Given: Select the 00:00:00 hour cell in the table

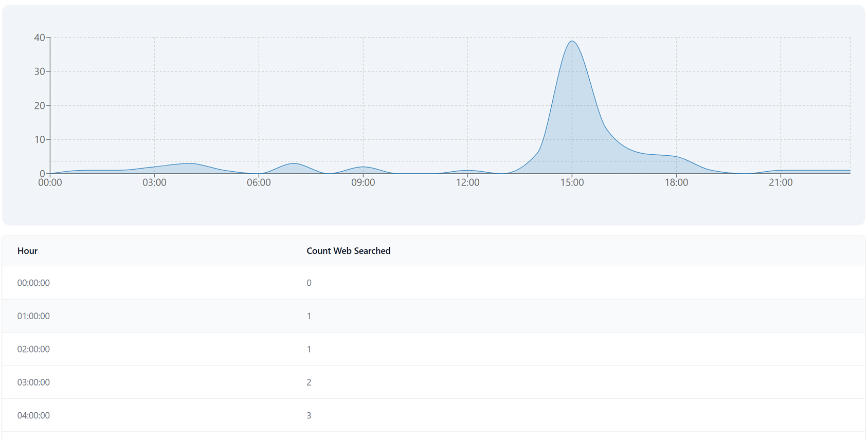Looking at the screenshot, I should [x=33, y=283].
